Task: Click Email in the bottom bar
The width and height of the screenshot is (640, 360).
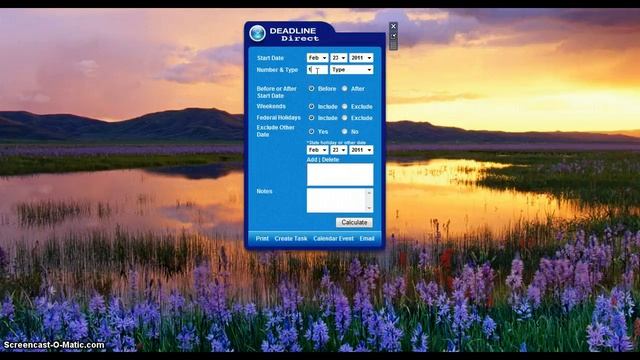Action: (367, 238)
